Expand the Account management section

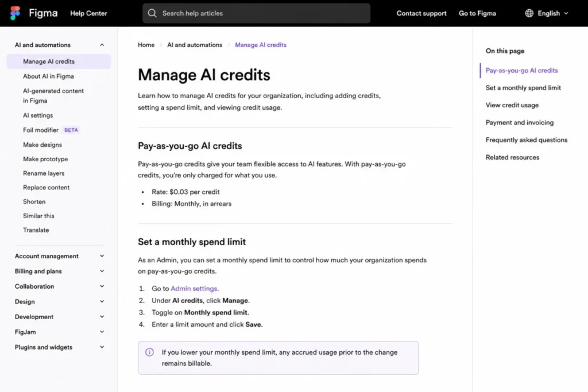tap(102, 256)
